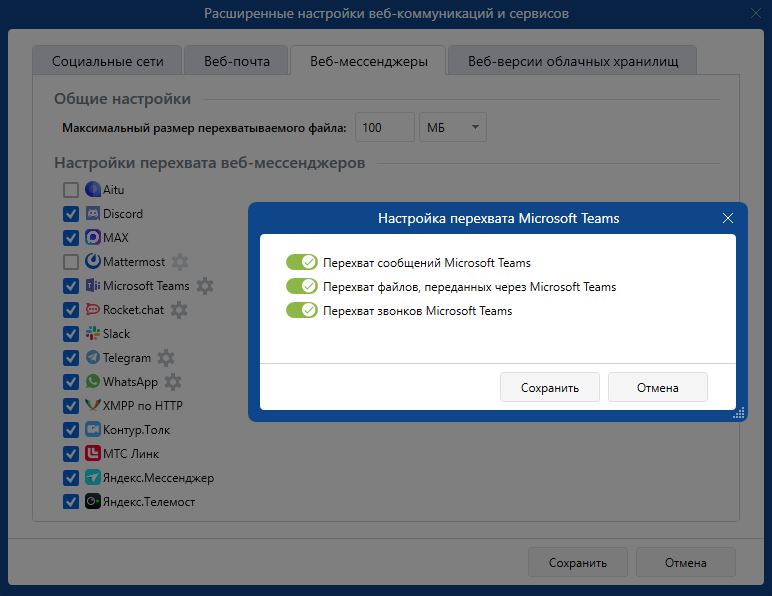Screen dimensions: 772x596
Task: Switch to Веб-почта tab
Action: click(236, 61)
